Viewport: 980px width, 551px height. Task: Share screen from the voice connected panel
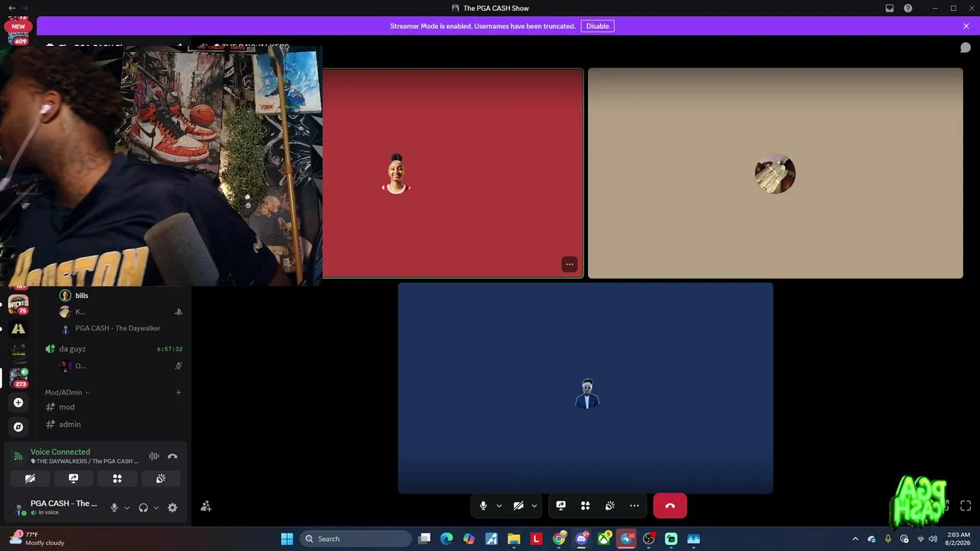[73, 478]
